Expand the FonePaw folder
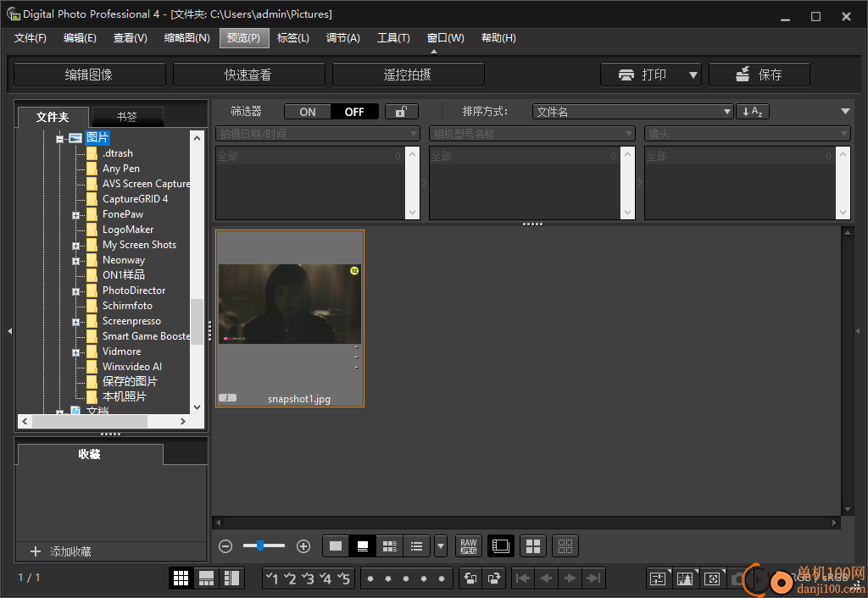Image resolution: width=868 pixels, height=598 pixels. coord(75,215)
